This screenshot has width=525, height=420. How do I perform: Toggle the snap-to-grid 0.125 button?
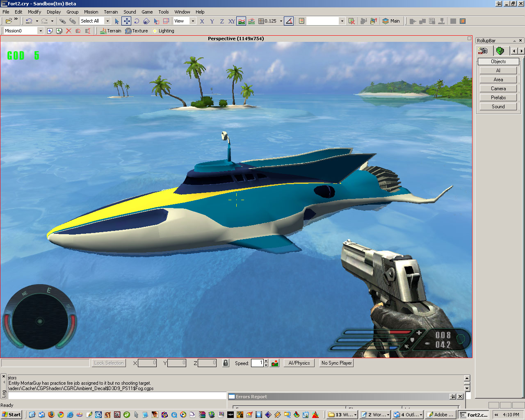click(267, 21)
